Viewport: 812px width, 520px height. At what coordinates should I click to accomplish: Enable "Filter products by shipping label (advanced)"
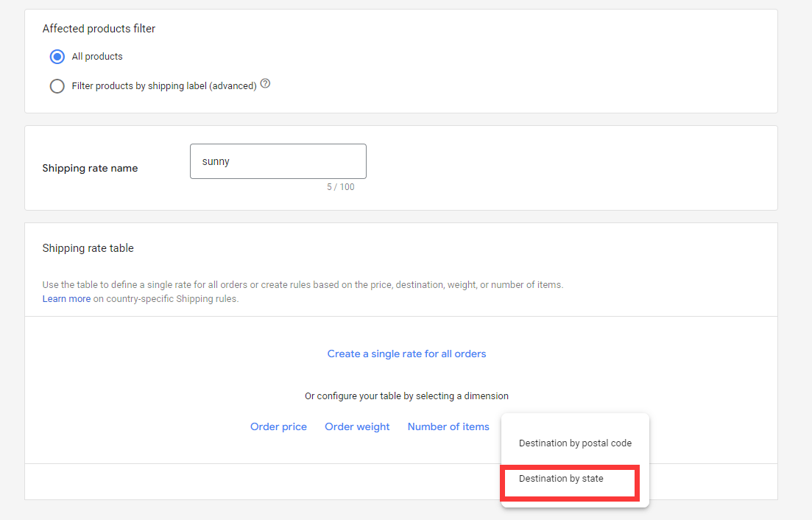click(57, 86)
